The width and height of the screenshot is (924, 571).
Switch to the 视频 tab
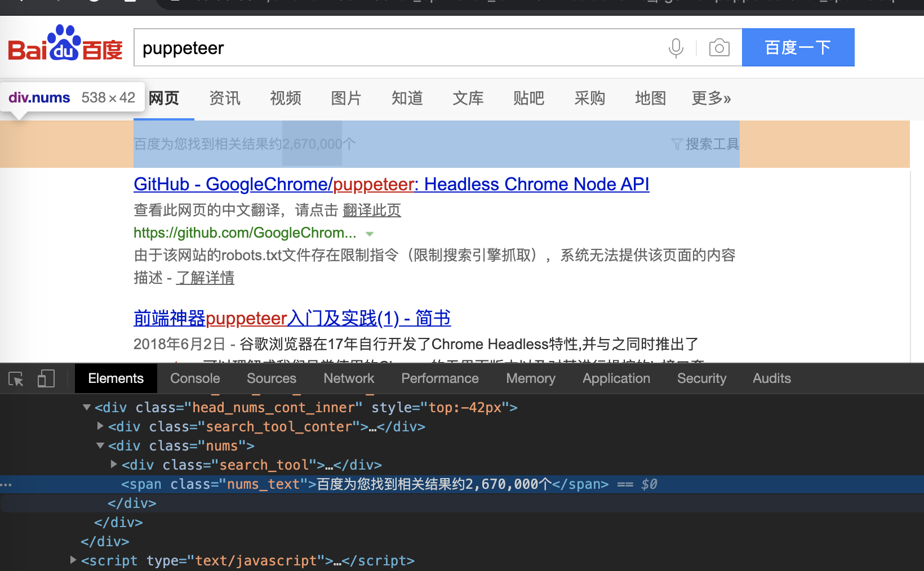[286, 99]
